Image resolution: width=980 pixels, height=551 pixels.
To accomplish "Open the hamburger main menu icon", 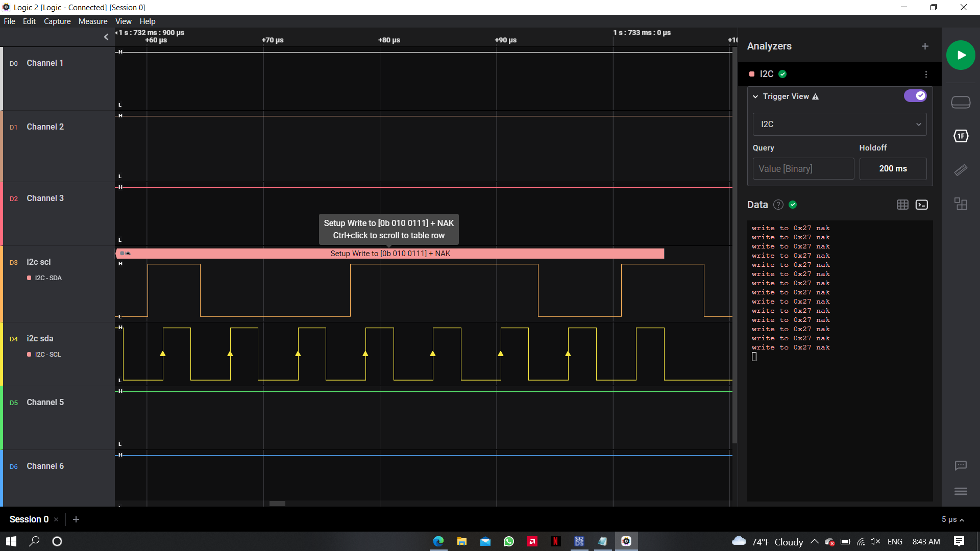I will pos(960,491).
